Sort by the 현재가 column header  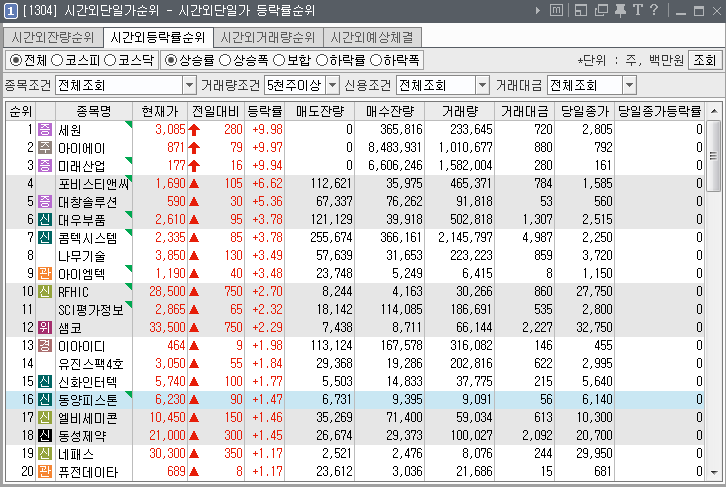click(160, 111)
